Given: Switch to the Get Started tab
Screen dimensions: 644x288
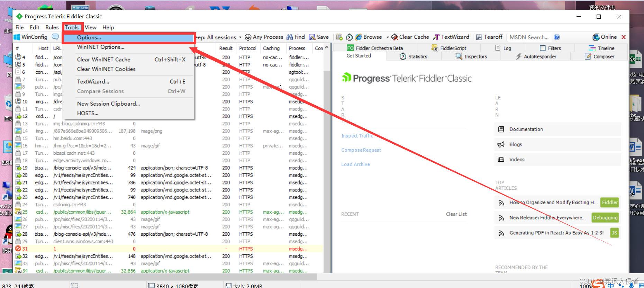Looking at the screenshot, I should click(x=359, y=56).
